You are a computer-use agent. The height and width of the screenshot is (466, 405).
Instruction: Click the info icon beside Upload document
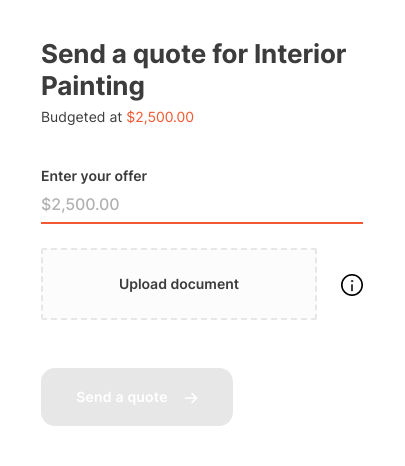(x=352, y=285)
